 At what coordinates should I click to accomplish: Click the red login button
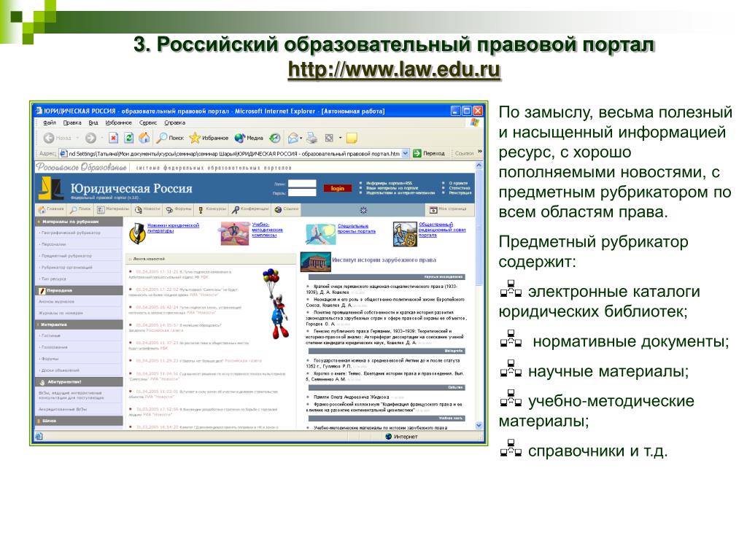(x=337, y=188)
